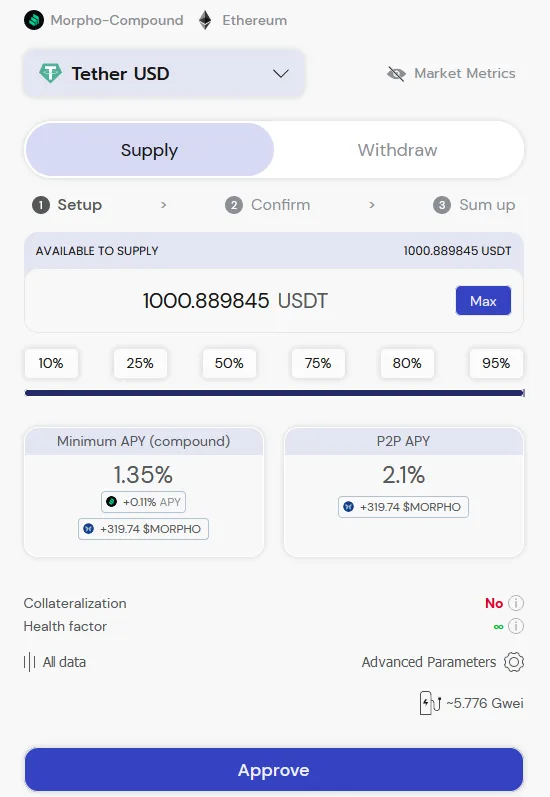Open Advanced Parameters gear icon
Image resolution: width=550 pixels, height=797 pixels.
coord(514,662)
